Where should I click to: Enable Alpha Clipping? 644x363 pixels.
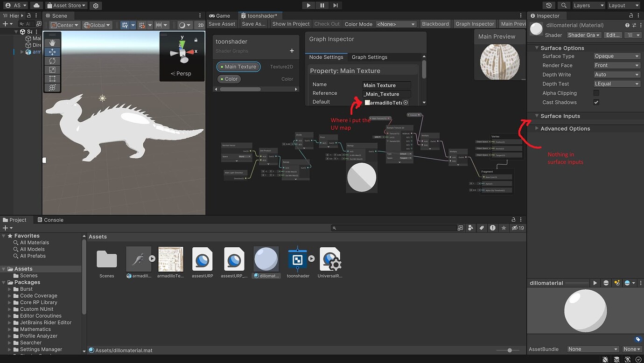tap(596, 93)
